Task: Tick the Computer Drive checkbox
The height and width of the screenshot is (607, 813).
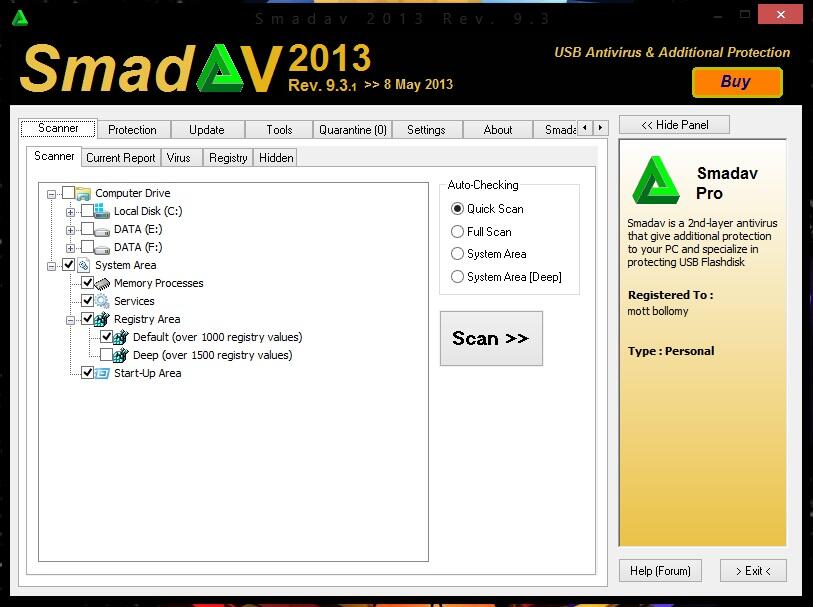Action: 68,193
